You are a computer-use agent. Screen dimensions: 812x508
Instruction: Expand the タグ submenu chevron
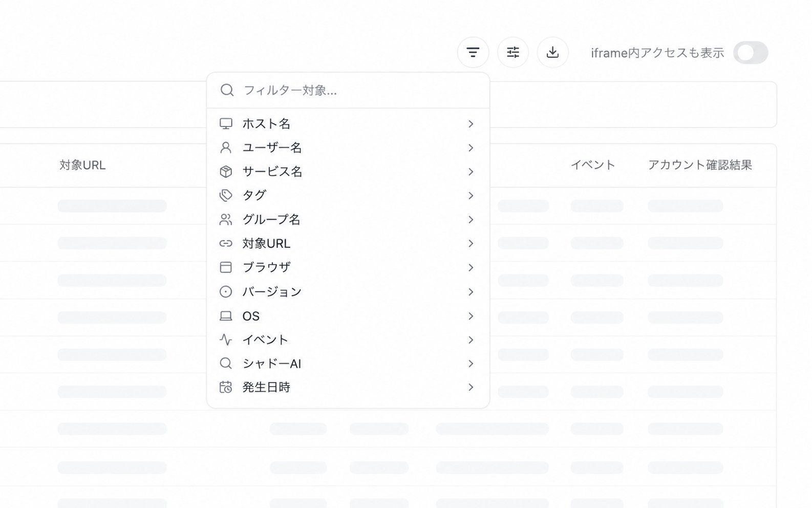[471, 196]
